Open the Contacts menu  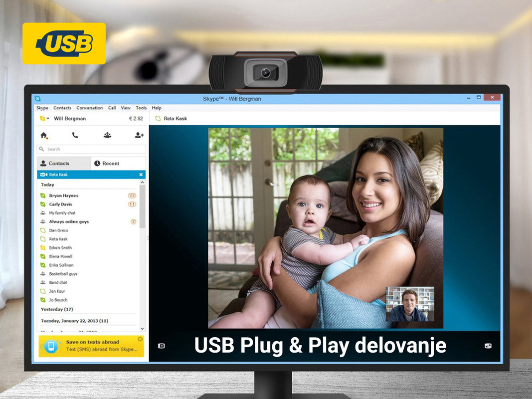62,108
